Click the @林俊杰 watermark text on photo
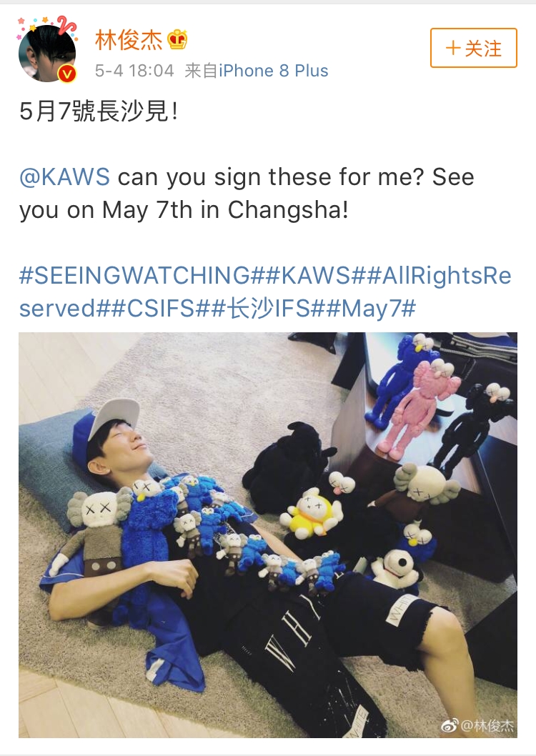This screenshot has width=536, height=756. (487, 725)
